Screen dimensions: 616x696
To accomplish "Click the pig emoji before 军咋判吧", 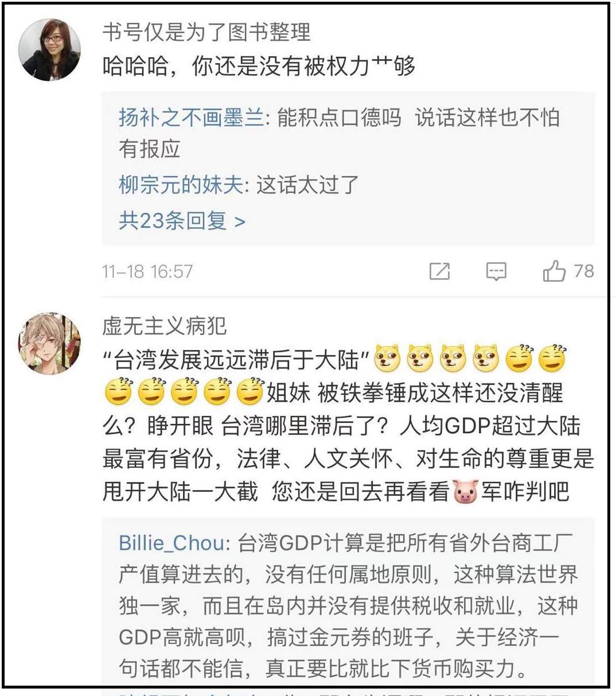I will [x=465, y=492].
